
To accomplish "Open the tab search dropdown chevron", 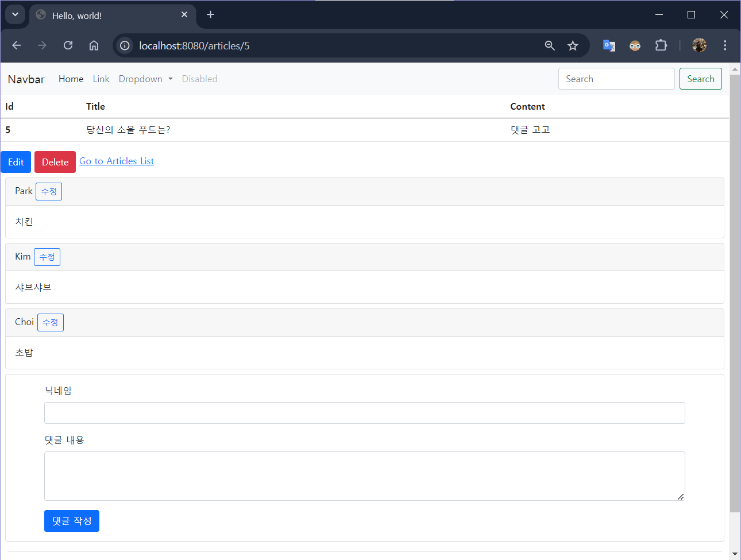I will coord(15,14).
